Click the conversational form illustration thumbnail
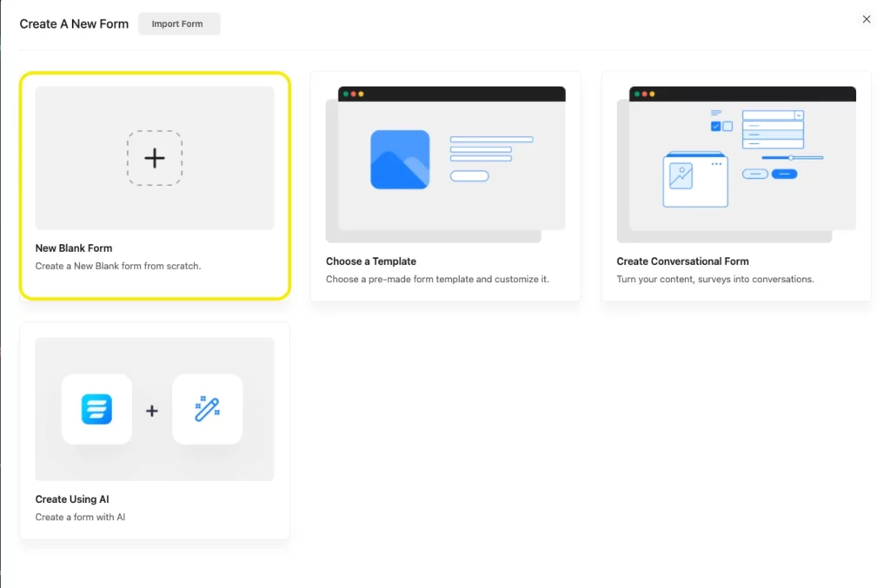Image resolution: width=890 pixels, height=588 pixels. pyautogui.click(x=736, y=164)
